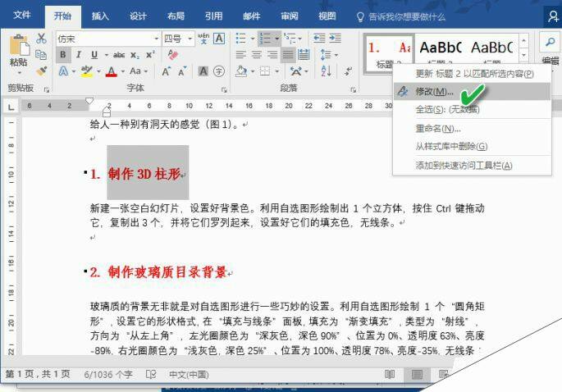Click the 中文(中国) language indicator

[189, 375]
